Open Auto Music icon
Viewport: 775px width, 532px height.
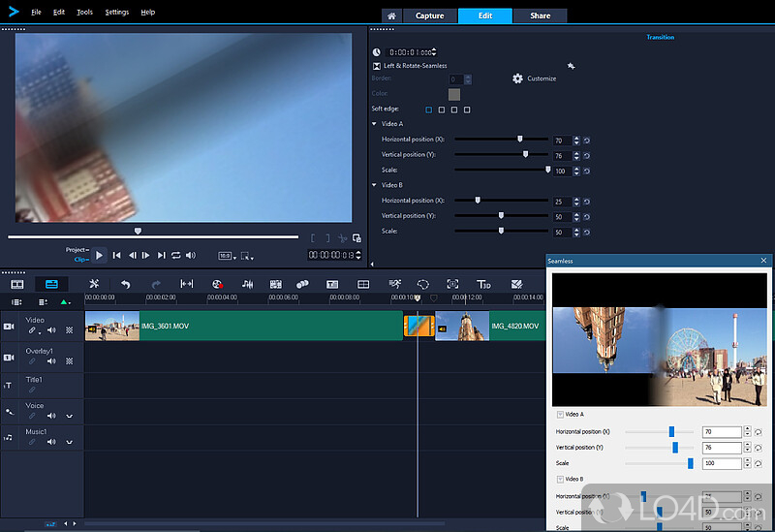pos(275,284)
